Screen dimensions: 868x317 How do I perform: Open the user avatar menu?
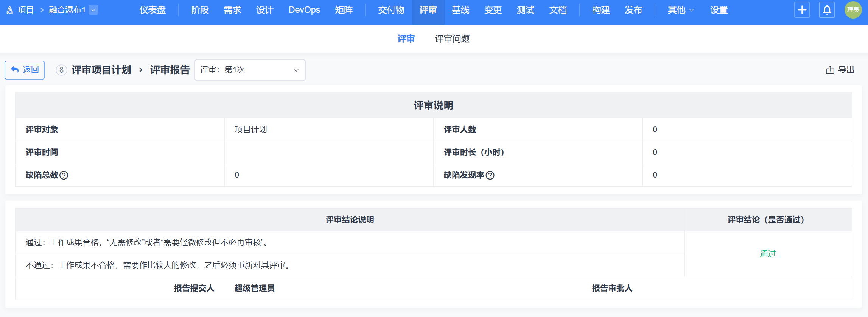point(853,10)
